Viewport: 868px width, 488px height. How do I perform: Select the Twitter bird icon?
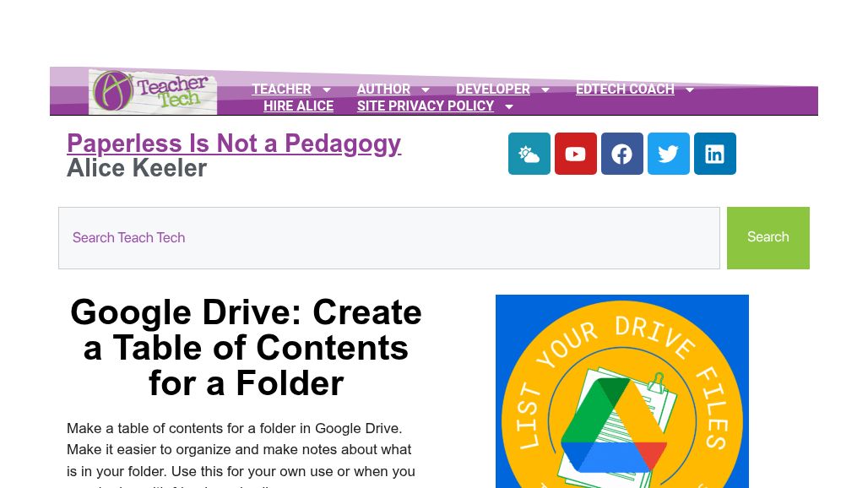[x=668, y=154]
